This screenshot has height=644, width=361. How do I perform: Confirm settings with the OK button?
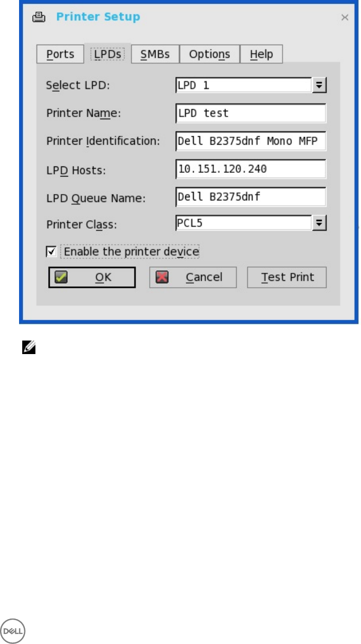point(92,277)
